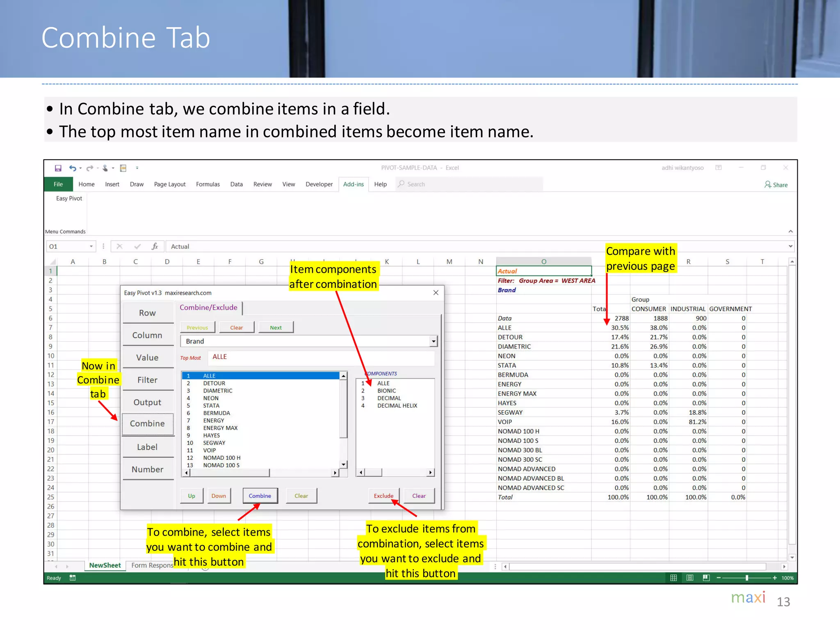Click the blue Combine button
Image resolution: width=840 pixels, height=630 pixels.
pos(260,496)
